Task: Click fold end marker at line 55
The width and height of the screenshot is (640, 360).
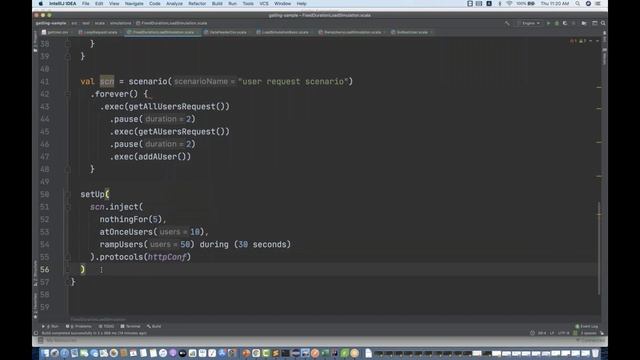Action: (x=68, y=257)
